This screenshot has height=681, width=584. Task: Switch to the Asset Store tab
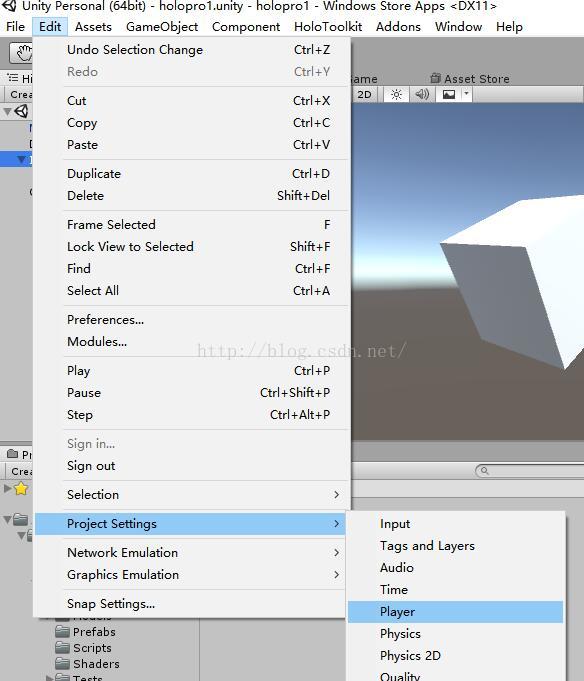point(470,79)
